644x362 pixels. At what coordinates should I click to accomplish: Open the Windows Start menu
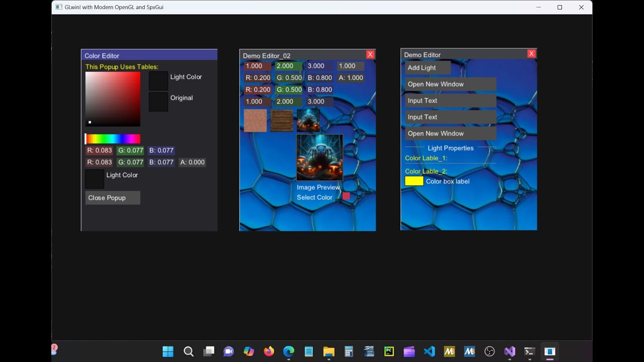tap(168, 351)
